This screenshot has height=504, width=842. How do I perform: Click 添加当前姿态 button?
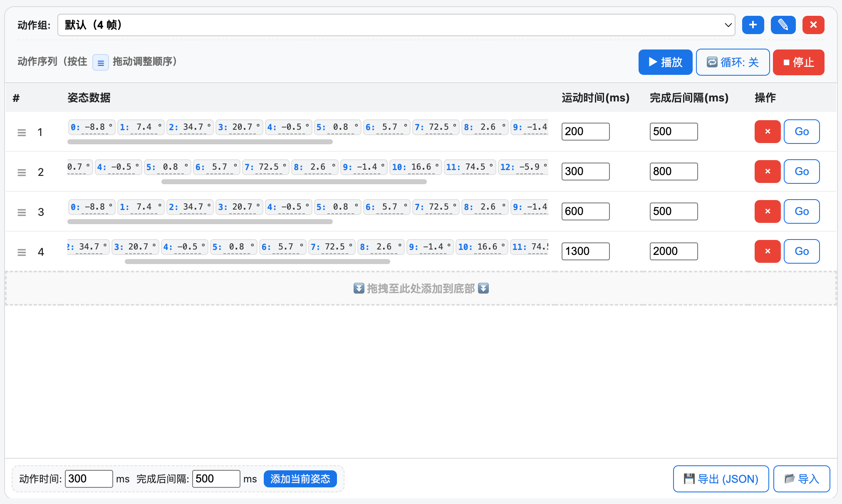click(300, 479)
